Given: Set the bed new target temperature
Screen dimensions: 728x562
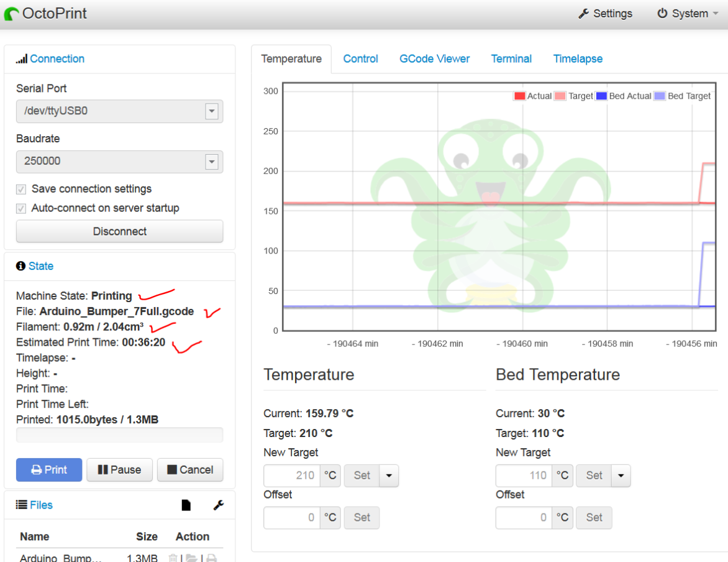Looking at the screenshot, I should click(x=594, y=476).
